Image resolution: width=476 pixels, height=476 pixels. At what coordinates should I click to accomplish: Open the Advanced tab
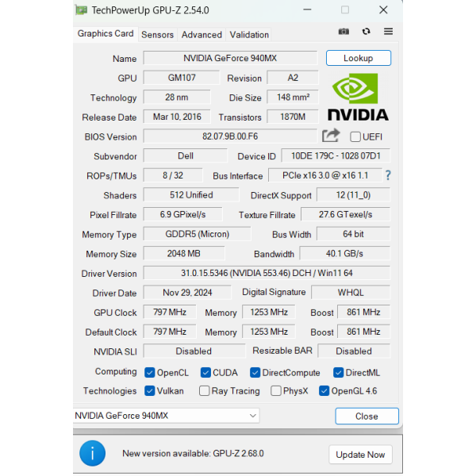pos(202,35)
